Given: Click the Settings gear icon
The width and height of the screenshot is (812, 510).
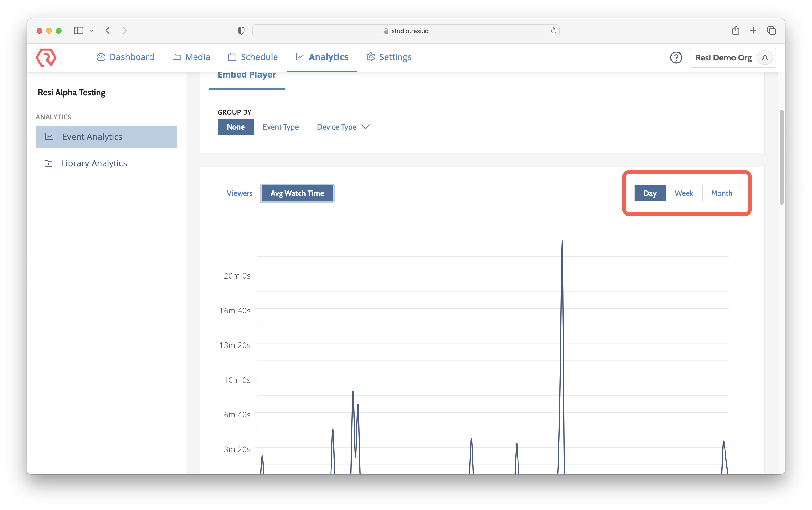Looking at the screenshot, I should tap(370, 57).
